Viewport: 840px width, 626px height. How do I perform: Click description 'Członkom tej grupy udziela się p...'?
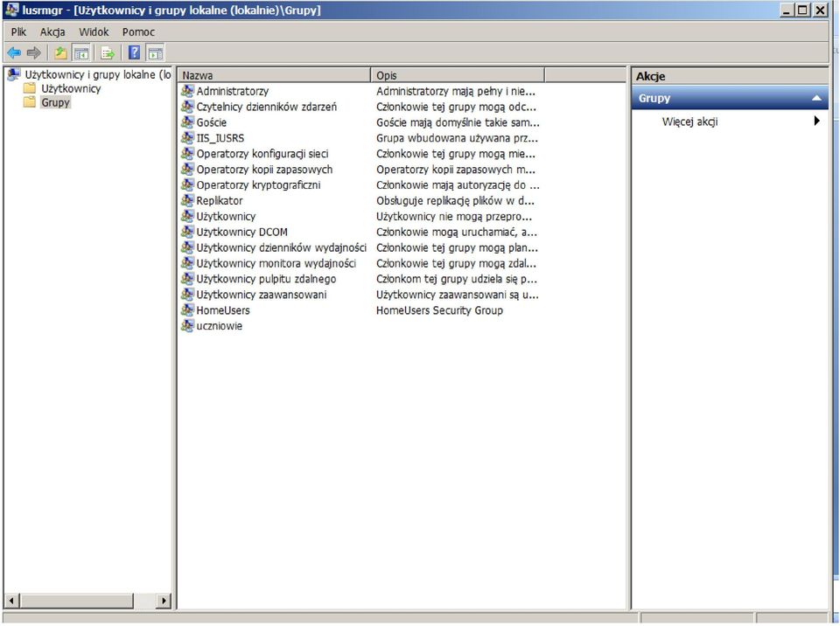[x=457, y=278]
